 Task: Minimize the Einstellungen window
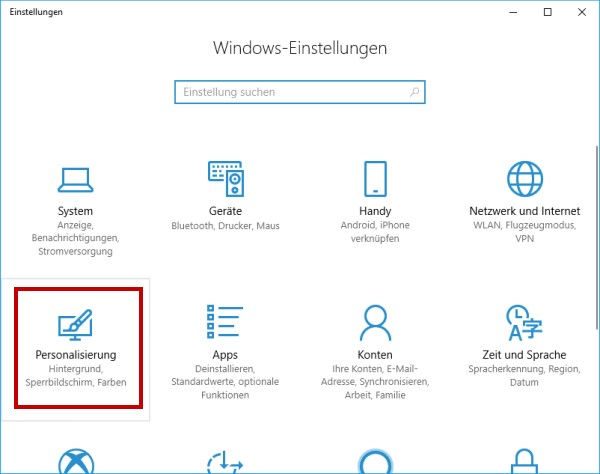pos(513,12)
